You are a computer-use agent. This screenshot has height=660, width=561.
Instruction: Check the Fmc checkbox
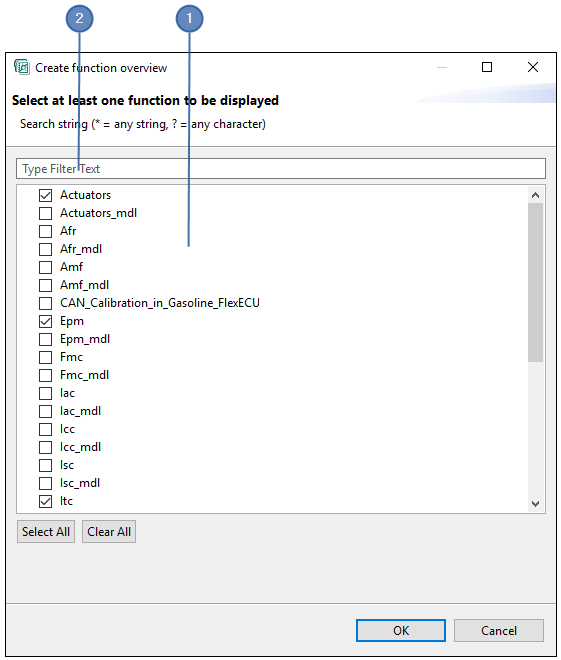click(x=45, y=357)
